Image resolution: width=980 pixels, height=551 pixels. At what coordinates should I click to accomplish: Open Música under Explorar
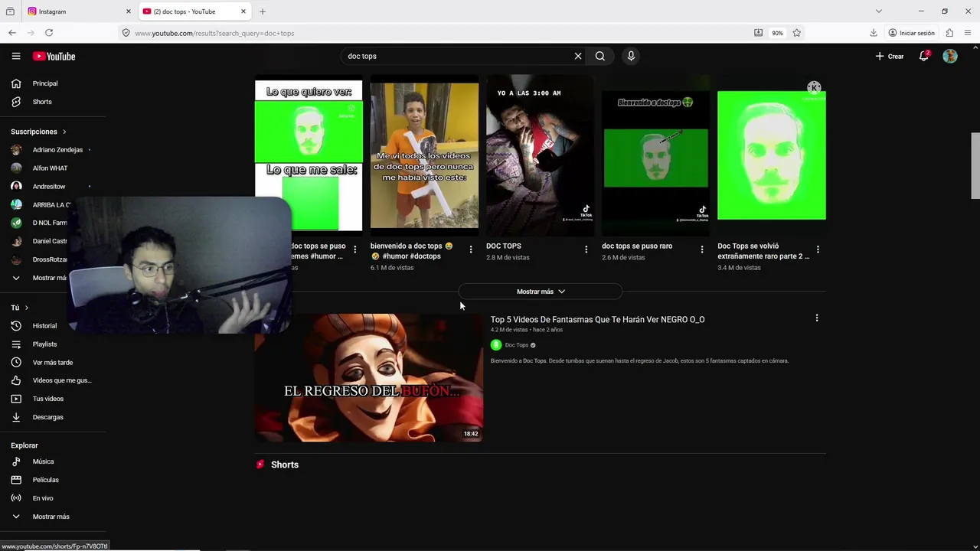(x=44, y=461)
